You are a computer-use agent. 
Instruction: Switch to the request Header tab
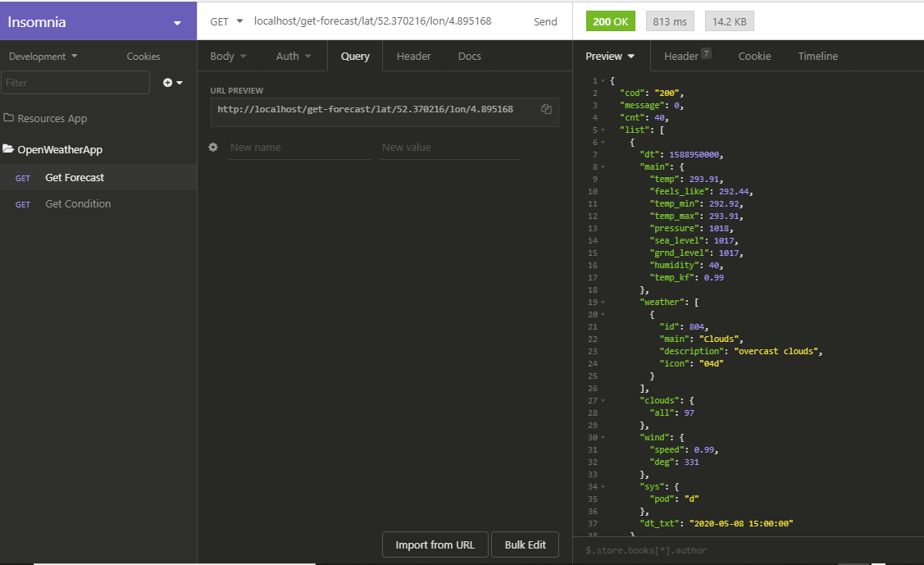pyautogui.click(x=414, y=57)
